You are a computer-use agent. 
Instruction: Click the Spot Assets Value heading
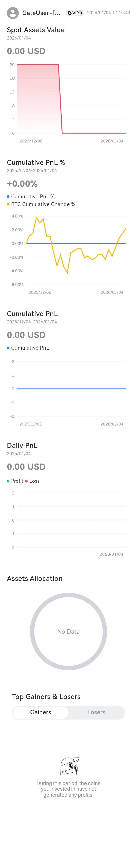(36, 30)
